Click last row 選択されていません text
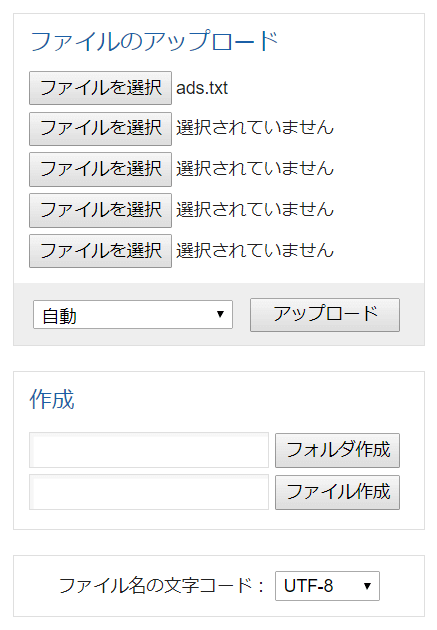437x630 pixels. click(255, 250)
